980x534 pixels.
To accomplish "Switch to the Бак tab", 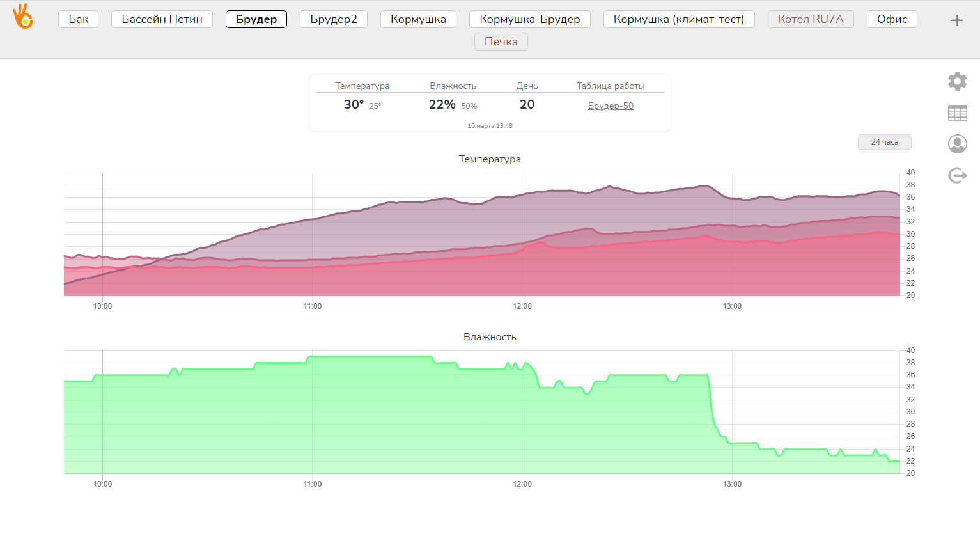I will click(79, 19).
